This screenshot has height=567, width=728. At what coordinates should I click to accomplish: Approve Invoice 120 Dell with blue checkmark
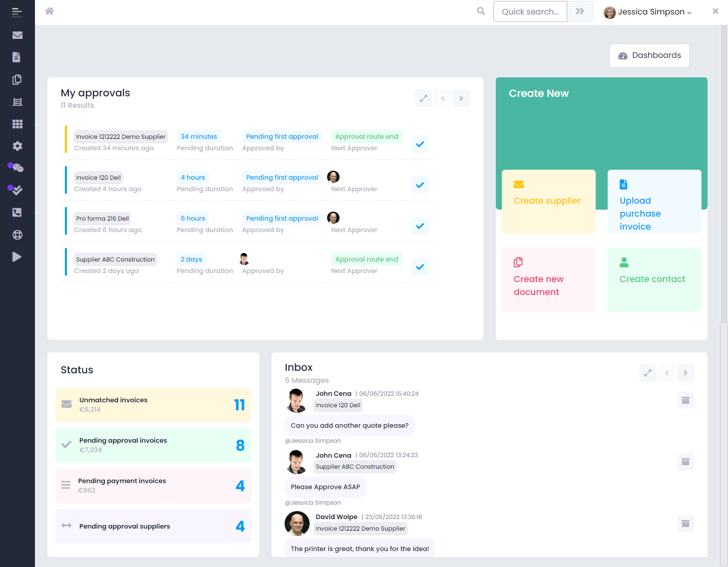(420, 185)
